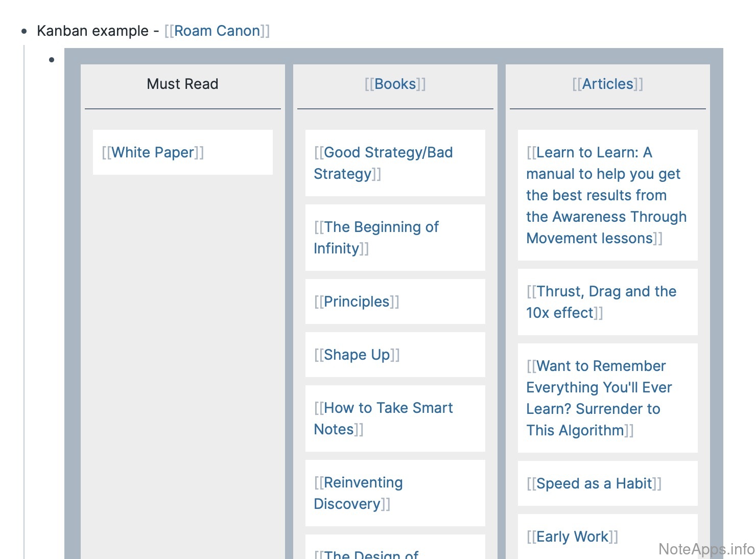Open the Principles book card
The image size is (756, 559).
pyautogui.click(x=357, y=302)
